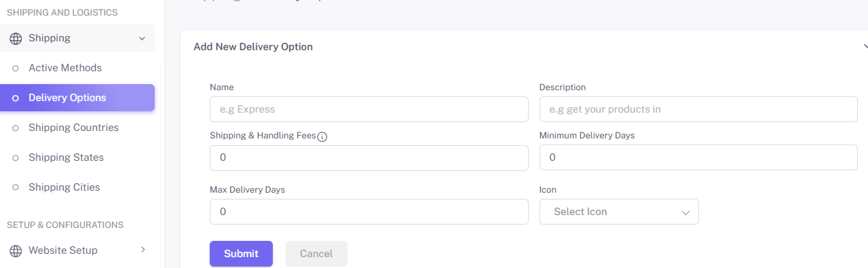868x268 pixels.
Task: Click the Max Delivery Days label
Action: (x=248, y=190)
